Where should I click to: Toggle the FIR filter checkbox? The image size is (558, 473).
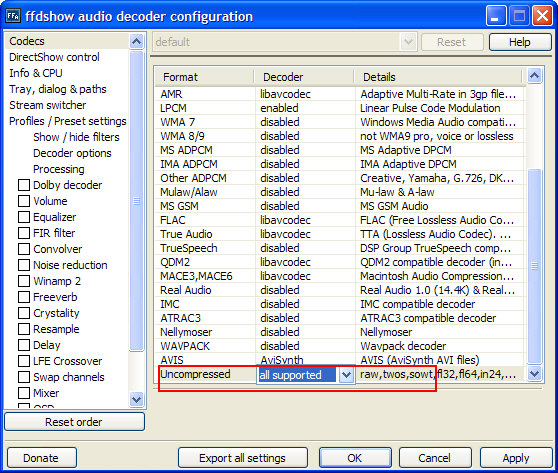pos(24,233)
